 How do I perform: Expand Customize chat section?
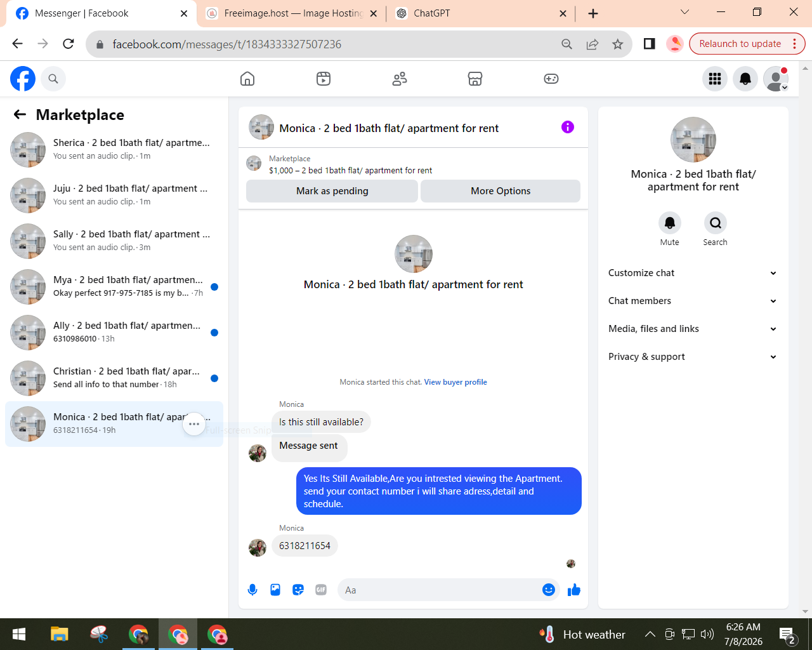click(693, 273)
